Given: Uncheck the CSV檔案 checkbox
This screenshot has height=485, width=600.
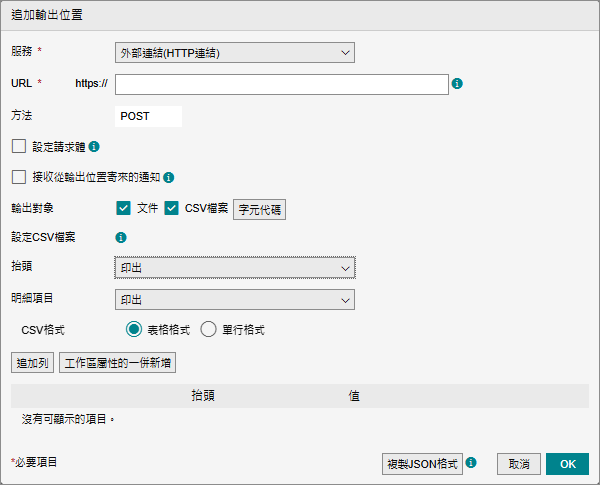Looking at the screenshot, I should [172, 208].
